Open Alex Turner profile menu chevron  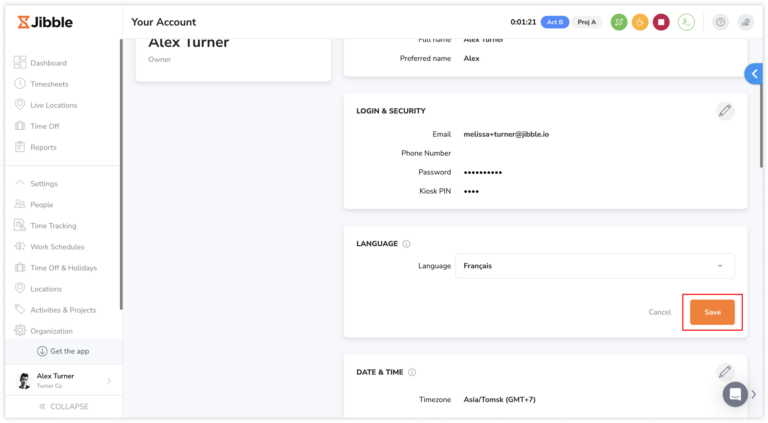click(109, 380)
